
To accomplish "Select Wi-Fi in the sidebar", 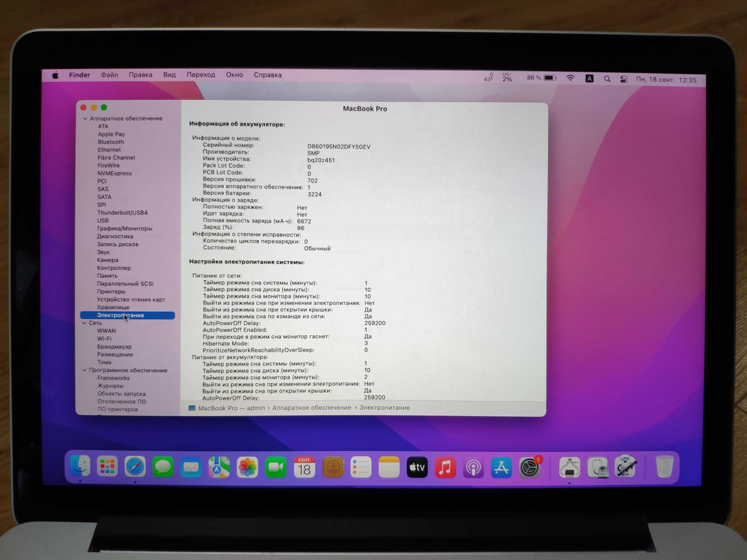I will pyautogui.click(x=104, y=339).
